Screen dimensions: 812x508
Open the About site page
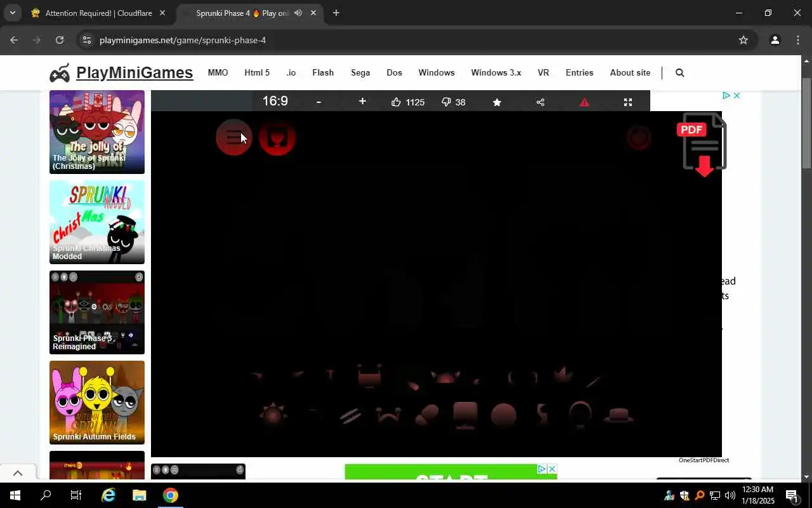click(x=630, y=72)
